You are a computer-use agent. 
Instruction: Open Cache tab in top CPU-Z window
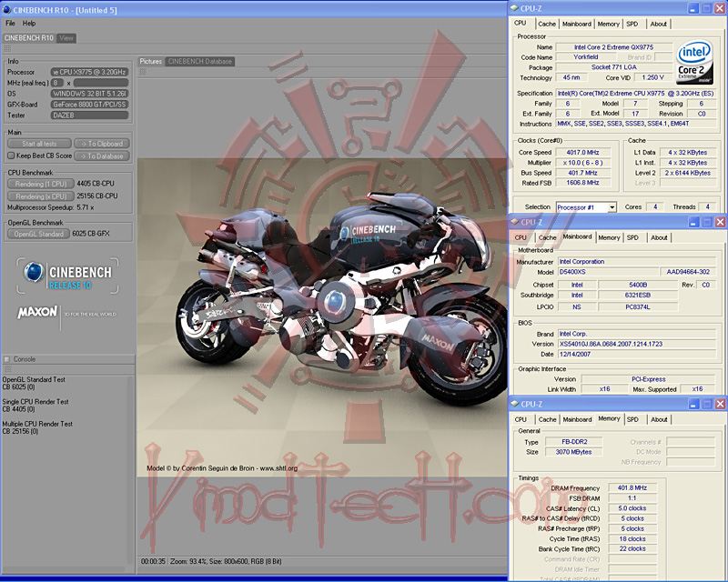tap(547, 25)
